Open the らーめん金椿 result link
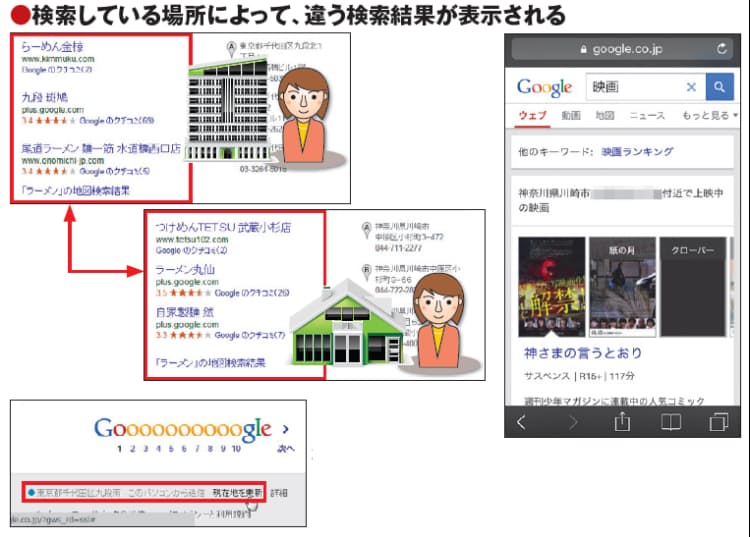750x537 pixels. (52, 46)
